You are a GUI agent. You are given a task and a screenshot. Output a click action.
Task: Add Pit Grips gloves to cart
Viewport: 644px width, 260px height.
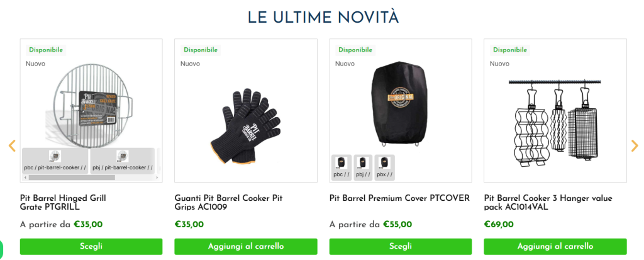point(246,246)
